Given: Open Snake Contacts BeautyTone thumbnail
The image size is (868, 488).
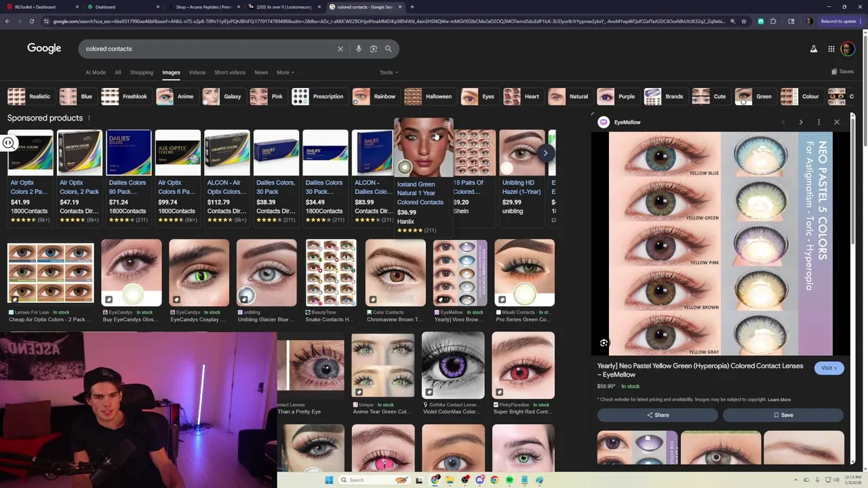Looking at the screenshot, I should point(331,272).
